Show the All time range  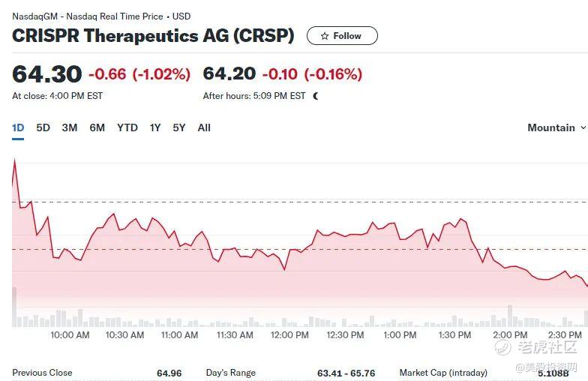[204, 127]
